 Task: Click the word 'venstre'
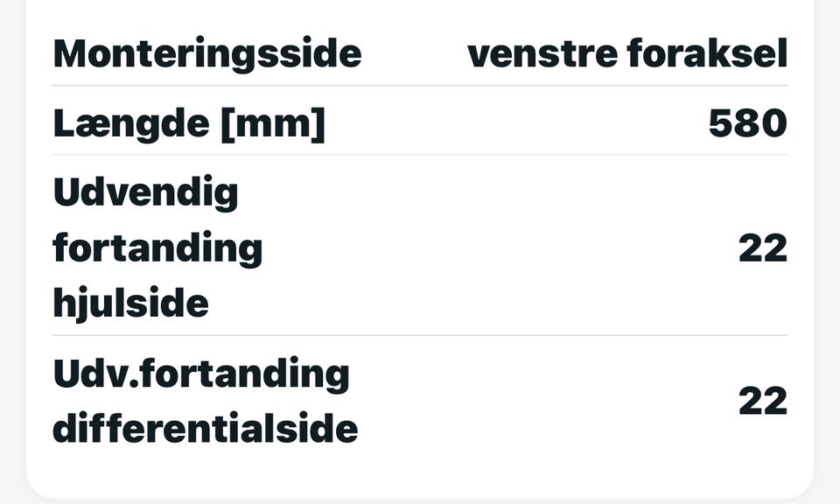(542, 53)
